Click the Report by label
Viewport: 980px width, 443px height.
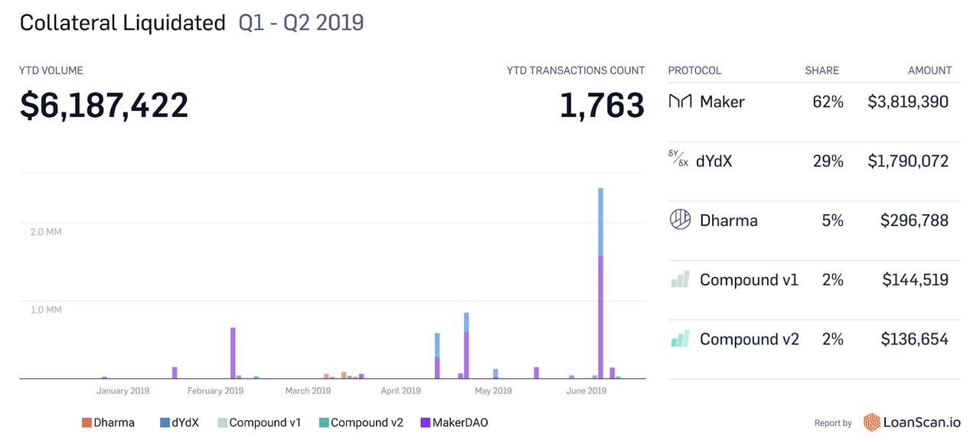tap(833, 423)
